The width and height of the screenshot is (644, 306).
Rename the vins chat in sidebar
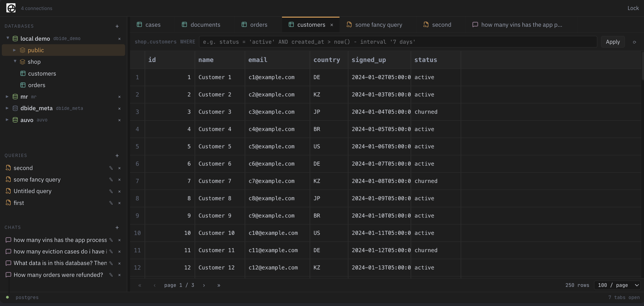tap(111, 240)
